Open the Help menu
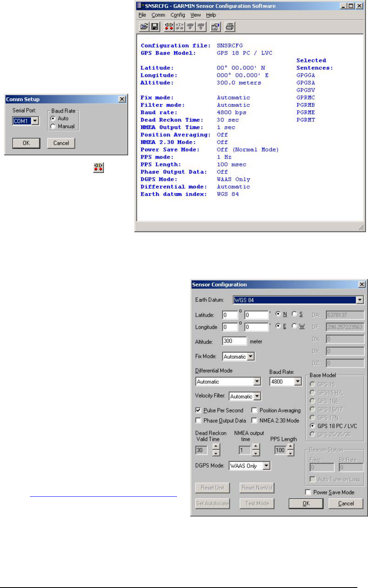 pos(211,15)
